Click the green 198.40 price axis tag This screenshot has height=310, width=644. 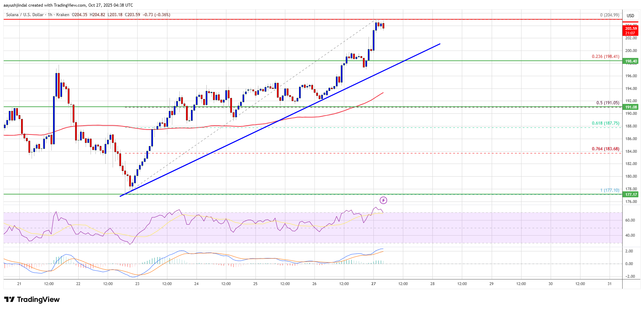point(631,61)
